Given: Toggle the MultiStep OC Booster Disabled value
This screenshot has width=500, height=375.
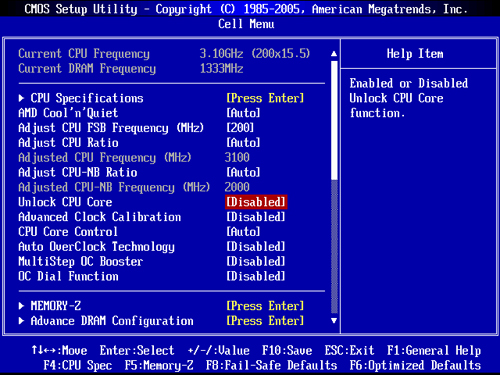Looking at the screenshot, I should pyautogui.click(x=256, y=261).
